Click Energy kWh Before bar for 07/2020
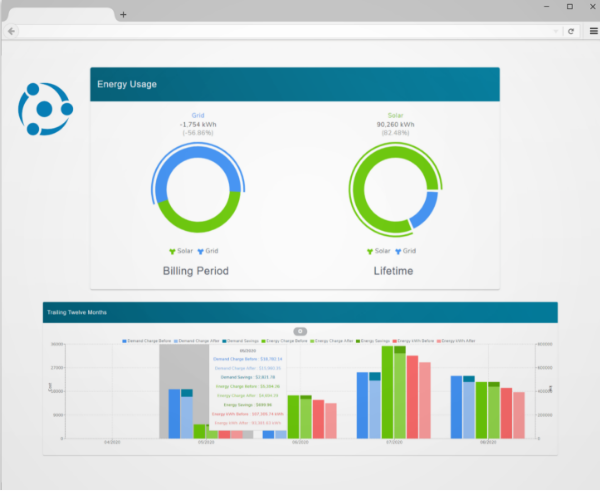This screenshot has height=491, width=600. tap(412, 397)
